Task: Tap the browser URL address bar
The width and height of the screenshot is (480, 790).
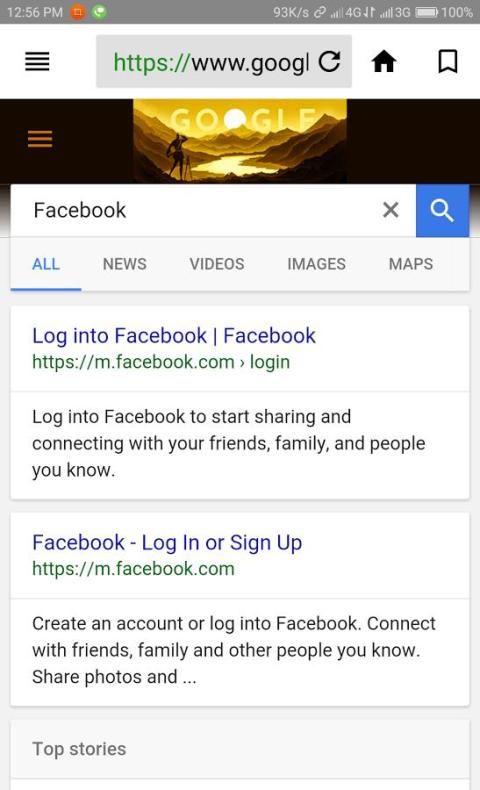Action: [x=211, y=62]
